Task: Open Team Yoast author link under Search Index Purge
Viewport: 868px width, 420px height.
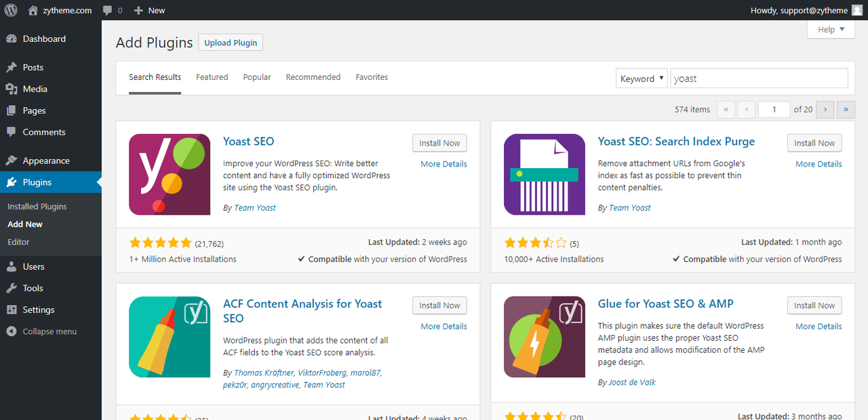Action: pos(630,208)
